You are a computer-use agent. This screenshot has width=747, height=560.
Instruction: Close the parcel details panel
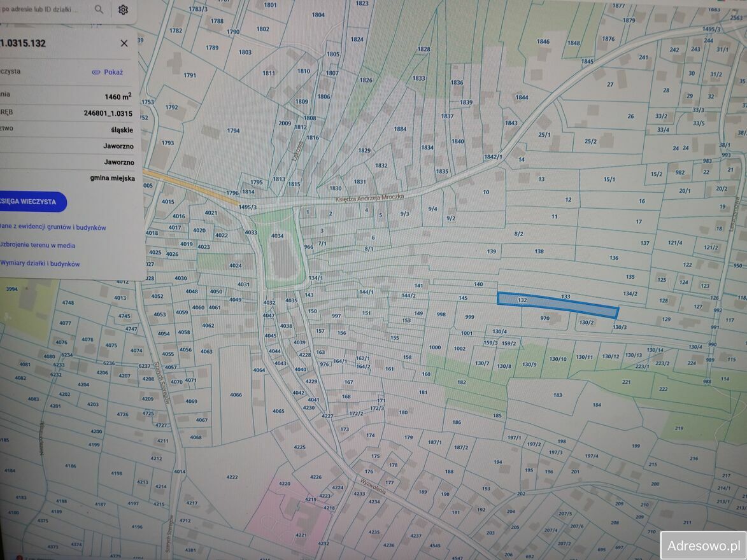pyautogui.click(x=124, y=43)
